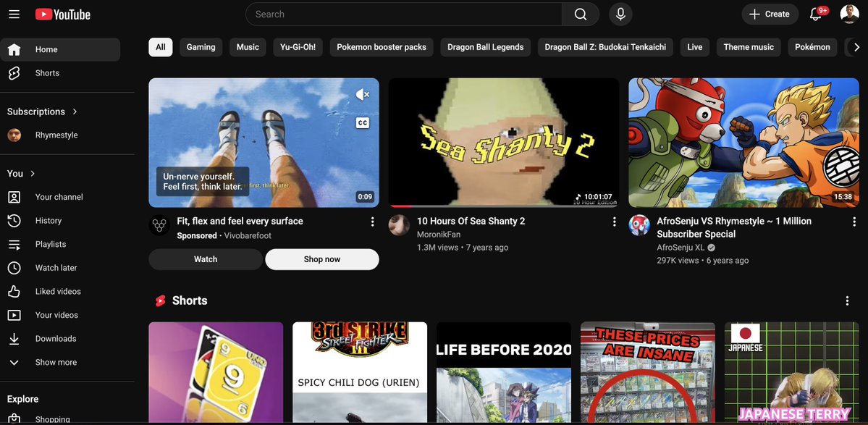Expand Show more in sidebar
Screen dimensions: 868x425
coord(60,363)
